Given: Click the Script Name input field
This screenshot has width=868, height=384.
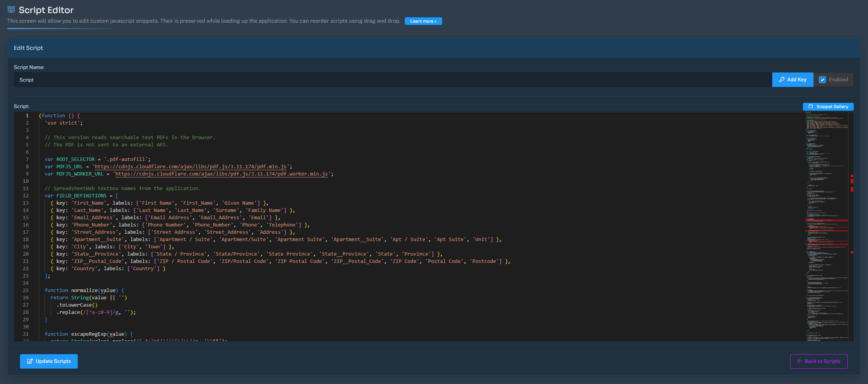Looking at the screenshot, I should tap(393, 80).
